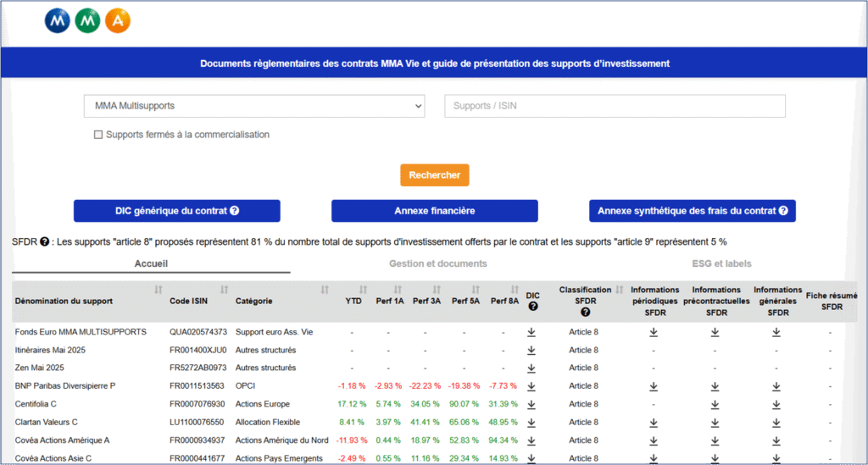Click the DIC column help icon
868x465 pixels.
(533, 307)
